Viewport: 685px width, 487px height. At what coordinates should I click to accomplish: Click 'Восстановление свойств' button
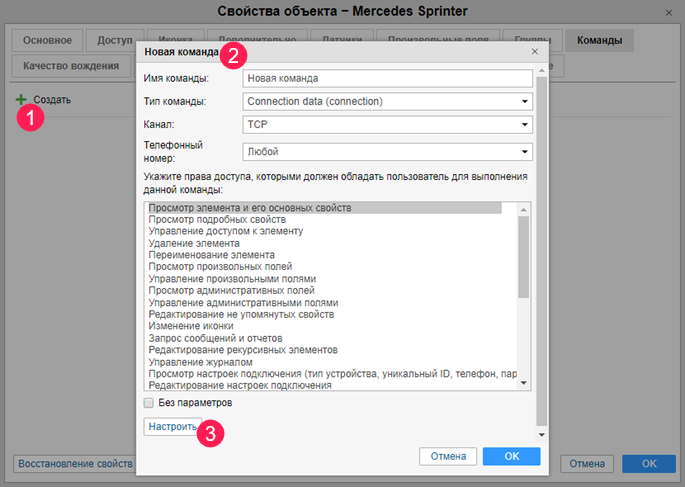tap(75, 464)
